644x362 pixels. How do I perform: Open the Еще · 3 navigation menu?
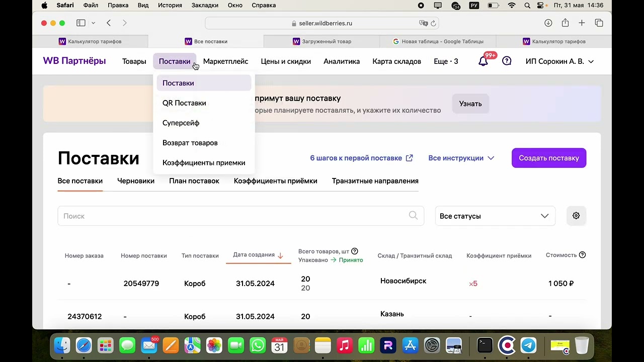pyautogui.click(x=446, y=61)
